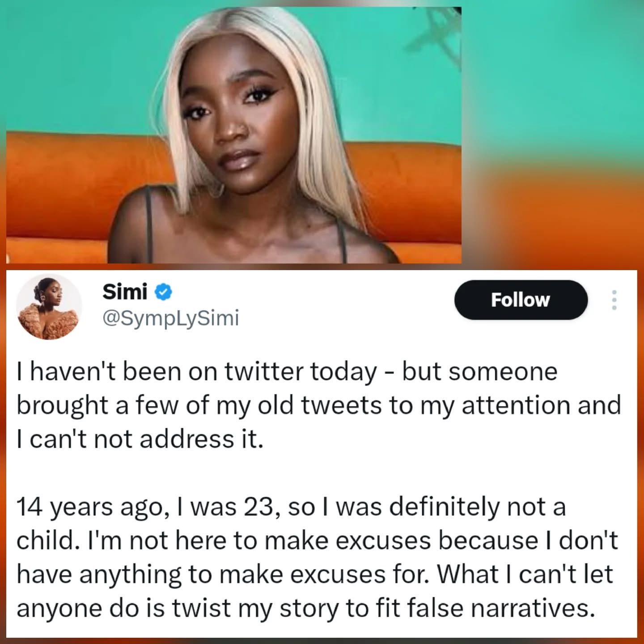Click the words definitely not a

(478, 507)
